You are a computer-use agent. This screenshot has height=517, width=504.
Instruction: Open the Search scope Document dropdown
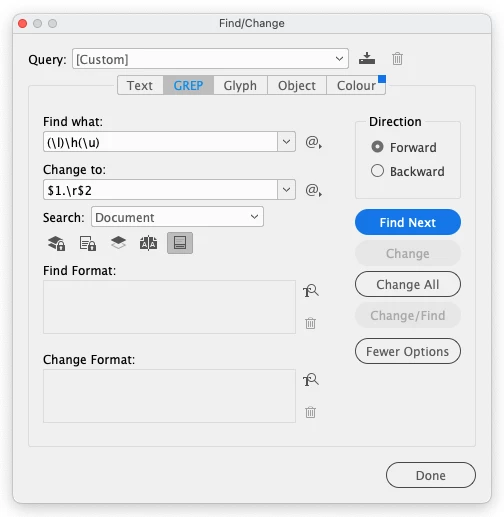[177, 217]
